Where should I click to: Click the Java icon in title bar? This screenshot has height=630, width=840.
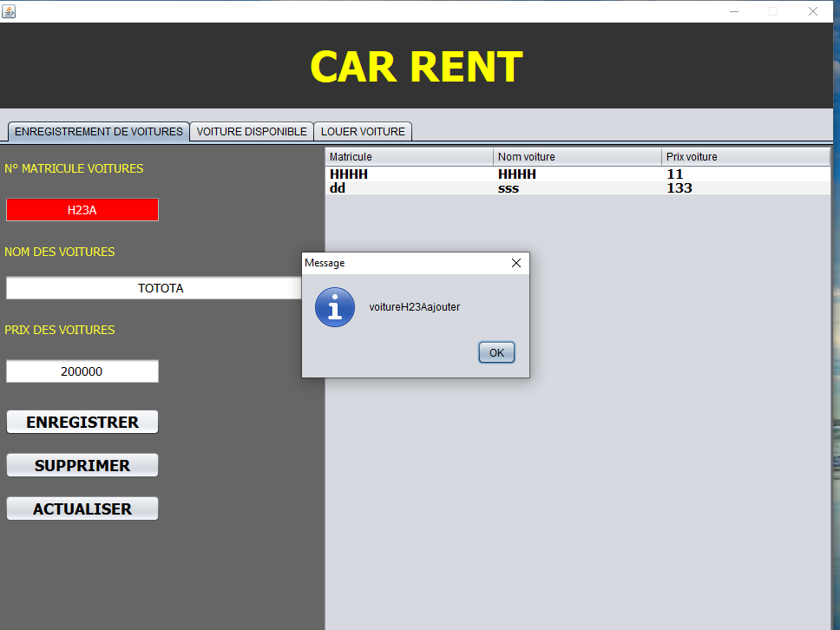click(x=9, y=10)
